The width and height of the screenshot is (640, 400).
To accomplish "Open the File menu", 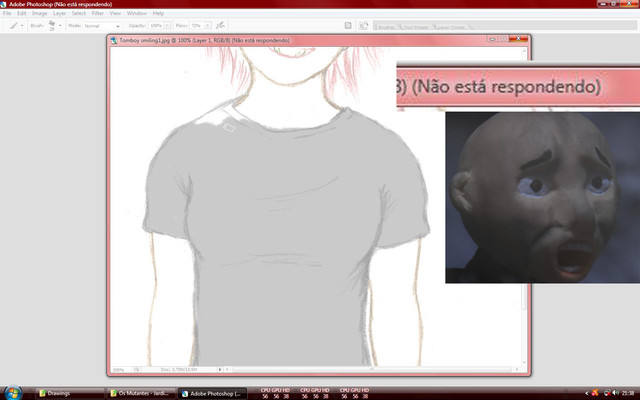I will pyautogui.click(x=7, y=13).
